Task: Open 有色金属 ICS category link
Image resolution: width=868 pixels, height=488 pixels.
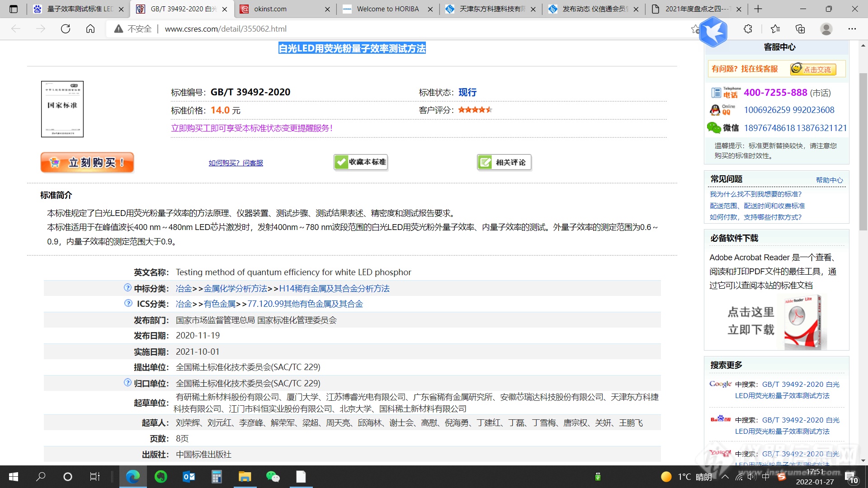Action: tap(219, 304)
